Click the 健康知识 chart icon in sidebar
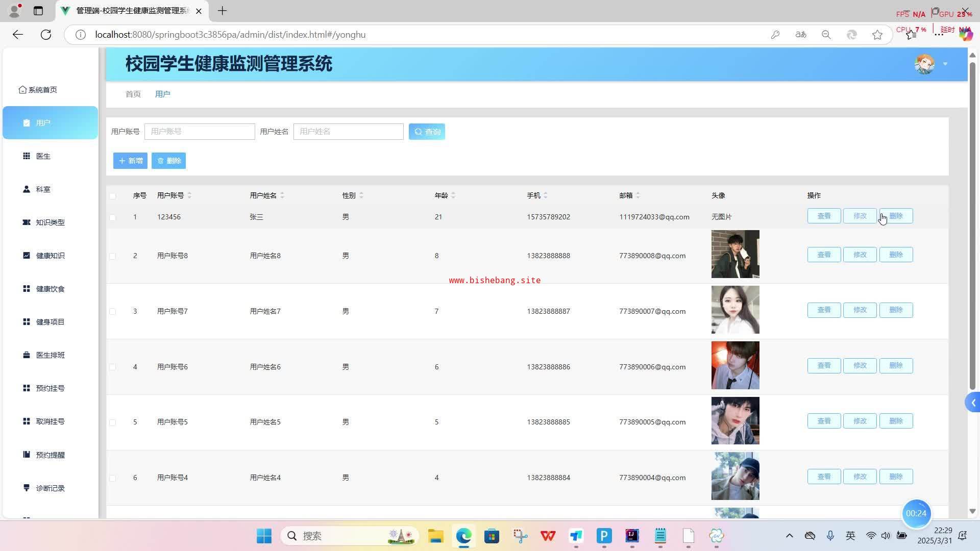980x551 pixels. click(x=27, y=256)
